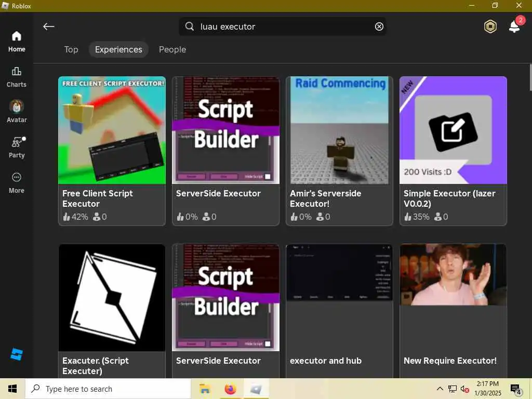The image size is (532, 399).
Task: Open the Avatar page
Action: click(16, 112)
